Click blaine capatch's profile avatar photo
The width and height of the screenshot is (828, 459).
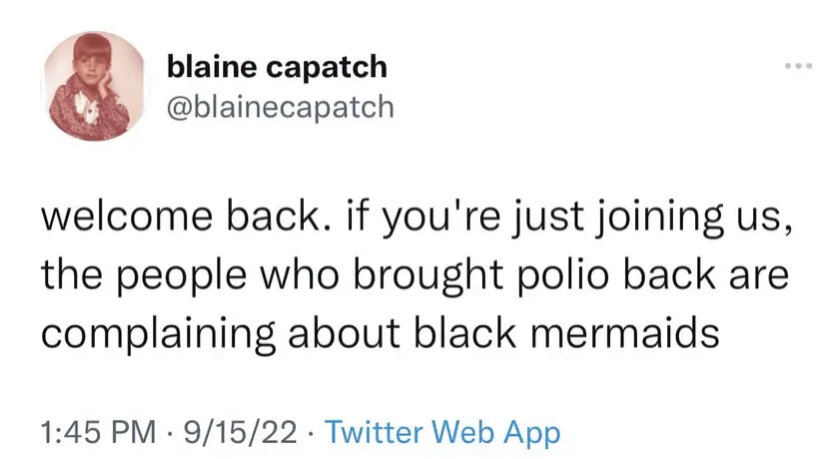(x=94, y=86)
